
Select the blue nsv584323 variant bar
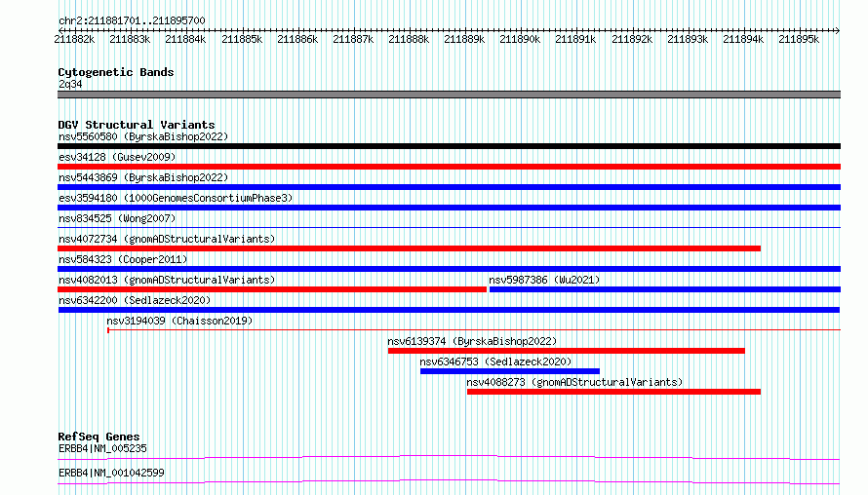point(449,269)
